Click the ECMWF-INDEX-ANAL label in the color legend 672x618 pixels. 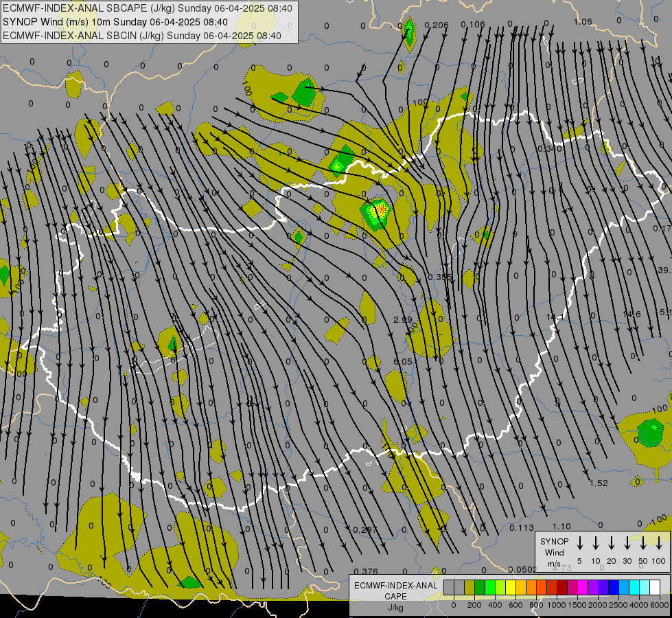[x=395, y=586]
